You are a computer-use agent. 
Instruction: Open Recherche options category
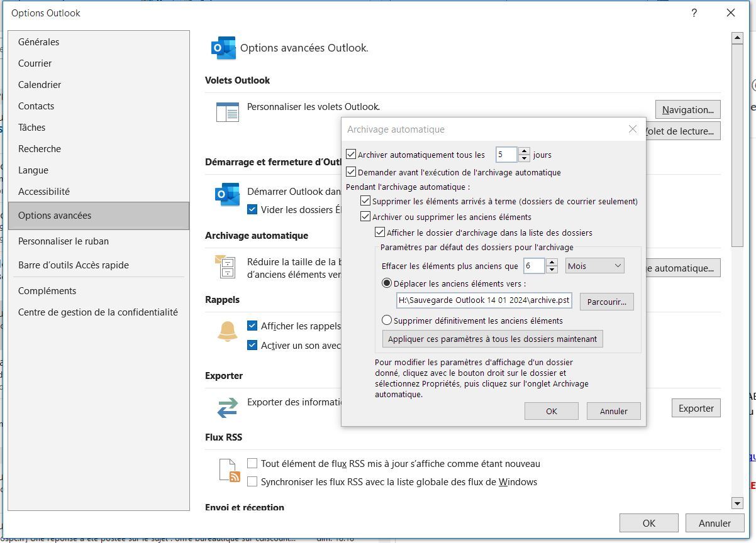[x=99, y=149]
